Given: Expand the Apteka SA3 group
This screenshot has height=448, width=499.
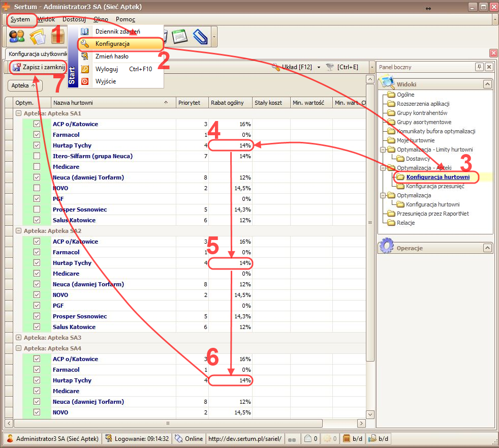Looking at the screenshot, I should coord(19,338).
